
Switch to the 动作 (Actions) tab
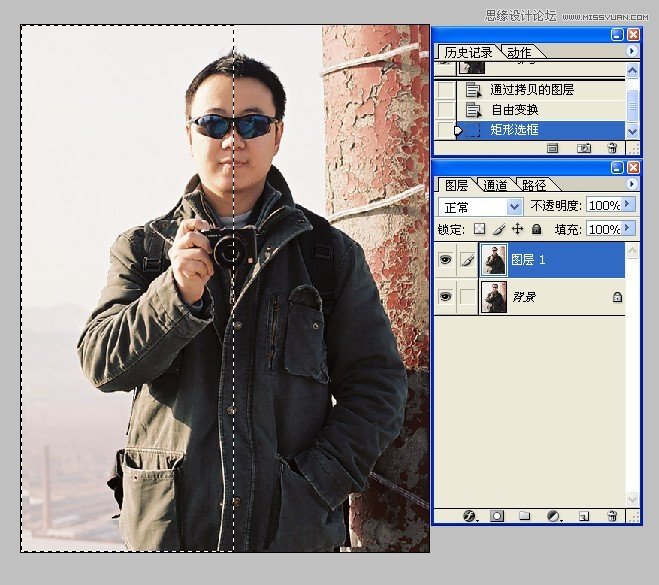(519, 52)
